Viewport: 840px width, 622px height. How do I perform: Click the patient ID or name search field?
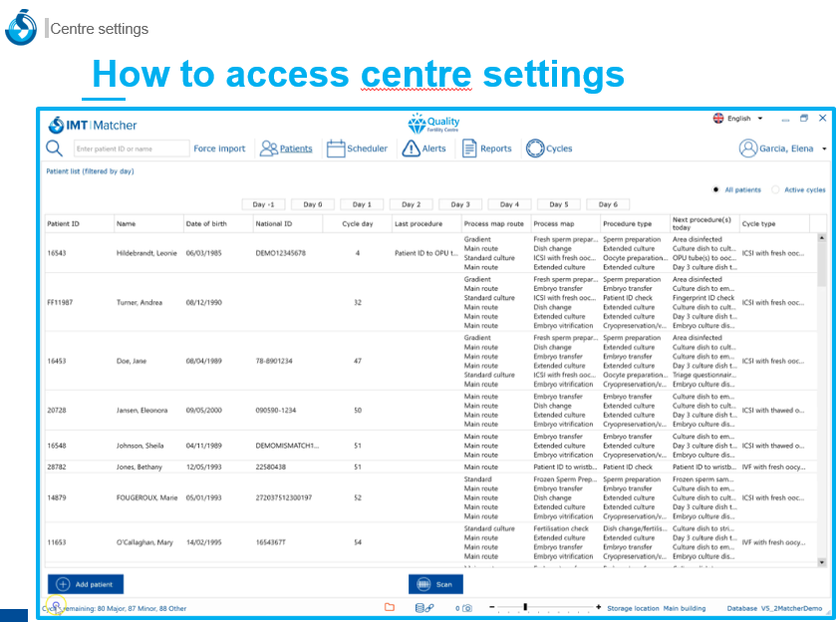click(x=131, y=149)
